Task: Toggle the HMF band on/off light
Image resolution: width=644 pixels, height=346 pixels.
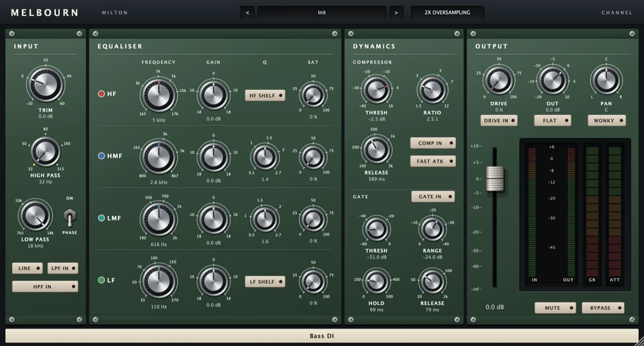Action: pyautogui.click(x=102, y=156)
